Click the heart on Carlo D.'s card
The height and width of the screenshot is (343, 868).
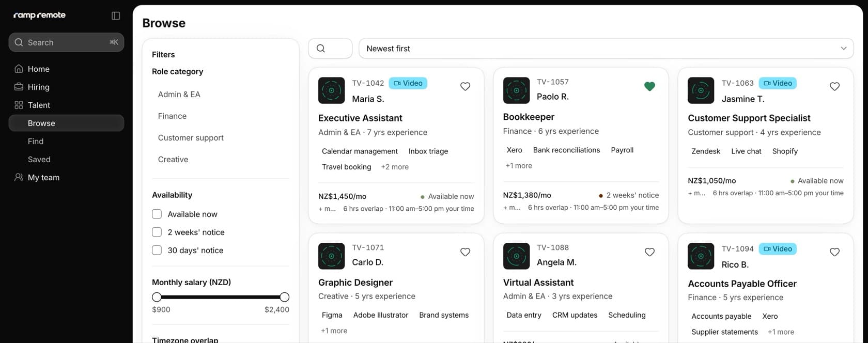click(465, 252)
